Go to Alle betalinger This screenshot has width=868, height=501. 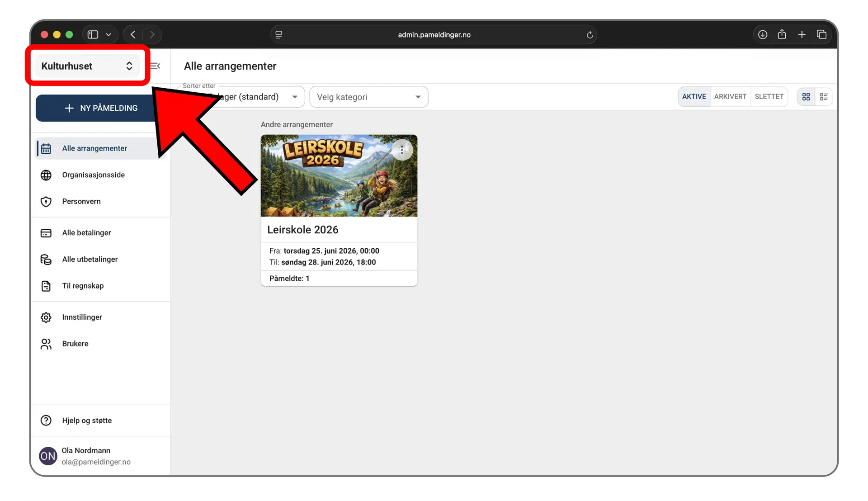click(x=86, y=233)
